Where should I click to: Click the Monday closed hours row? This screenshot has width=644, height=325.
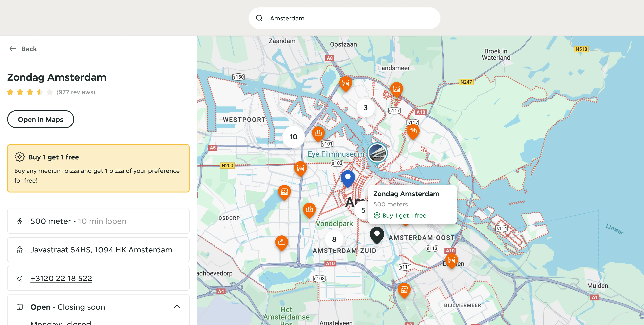(x=61, y=323)
